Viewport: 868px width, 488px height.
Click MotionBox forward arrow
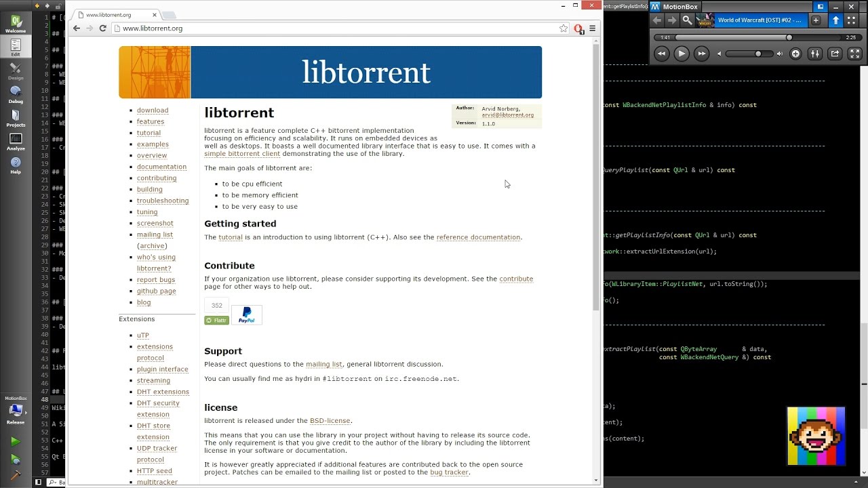(x=672, y=20)
